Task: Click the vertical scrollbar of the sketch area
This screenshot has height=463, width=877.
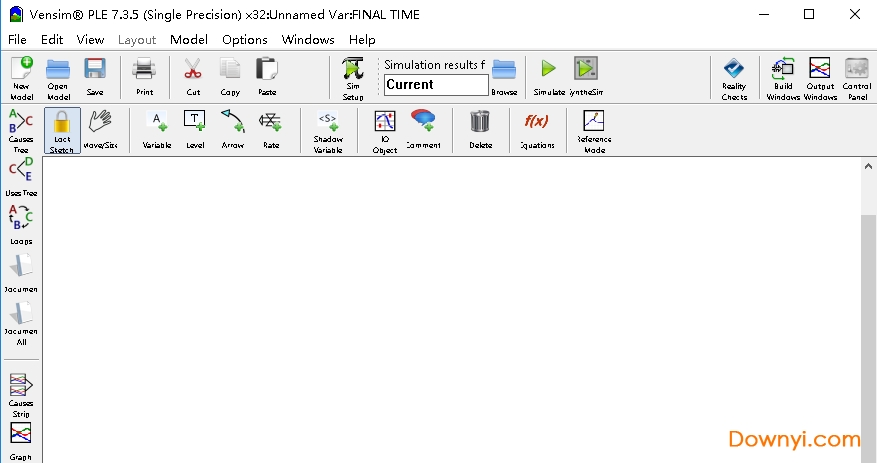Action: tap(868, 320)
